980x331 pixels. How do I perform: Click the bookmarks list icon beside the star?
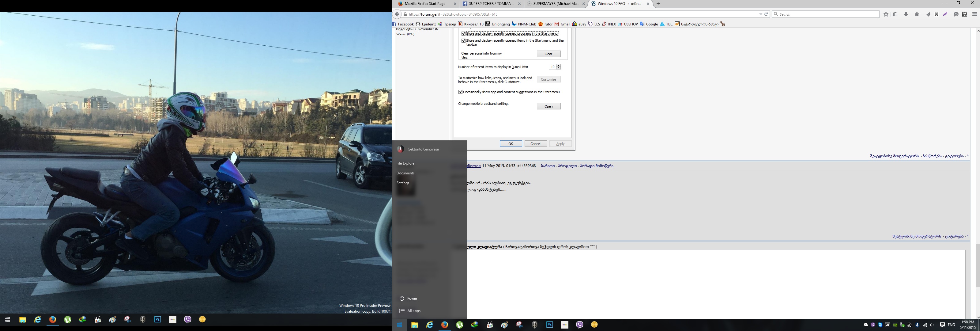click(895, 14)
